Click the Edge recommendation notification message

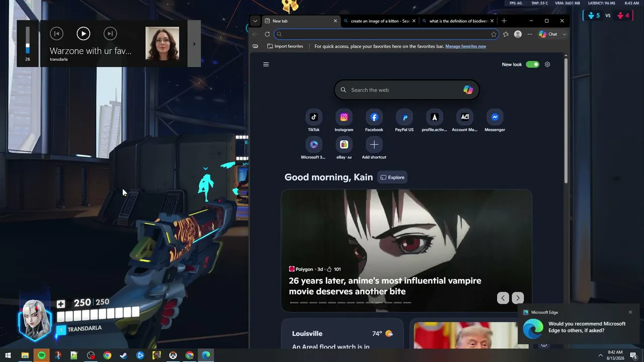pyautogui.click(x=587, y=327)
